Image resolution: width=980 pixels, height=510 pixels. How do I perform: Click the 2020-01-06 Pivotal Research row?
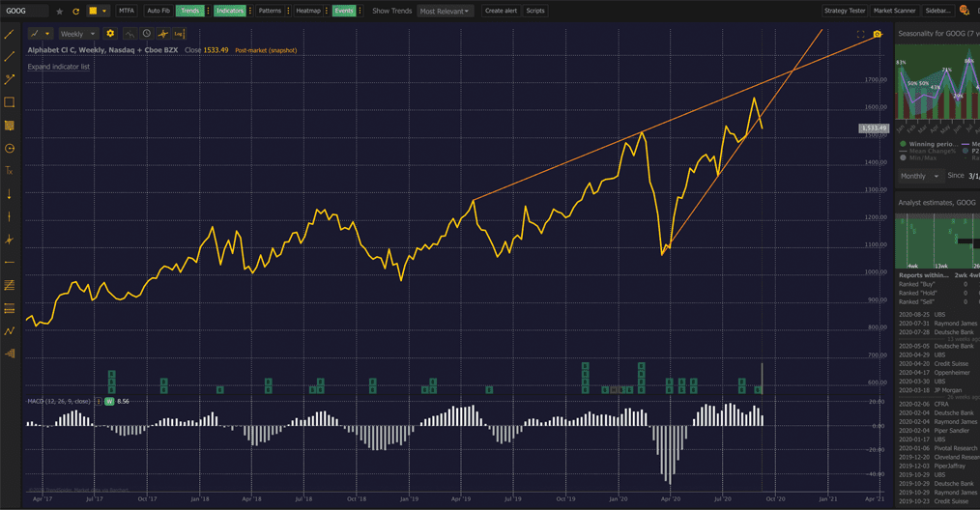[938, 448]
